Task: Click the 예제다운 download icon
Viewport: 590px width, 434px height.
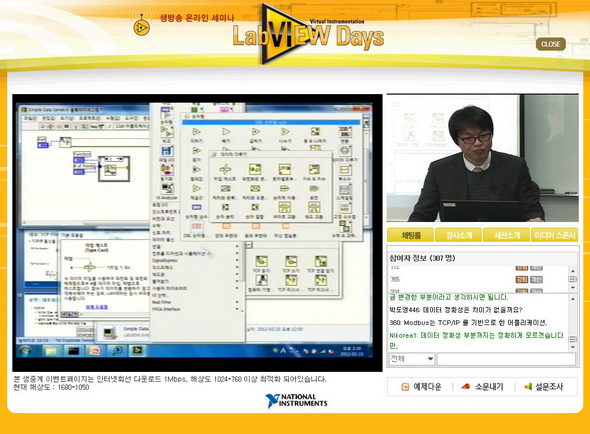Action: point(405,387)
